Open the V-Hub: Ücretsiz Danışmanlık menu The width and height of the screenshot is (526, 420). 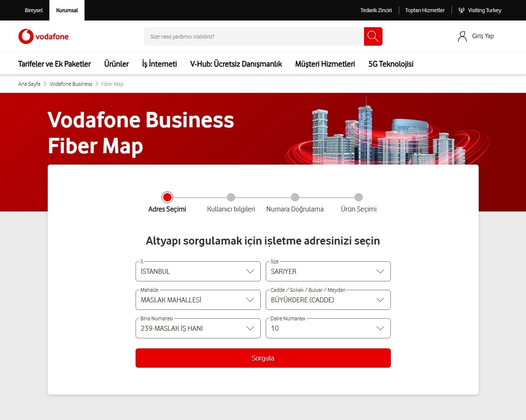coord(236,64)
